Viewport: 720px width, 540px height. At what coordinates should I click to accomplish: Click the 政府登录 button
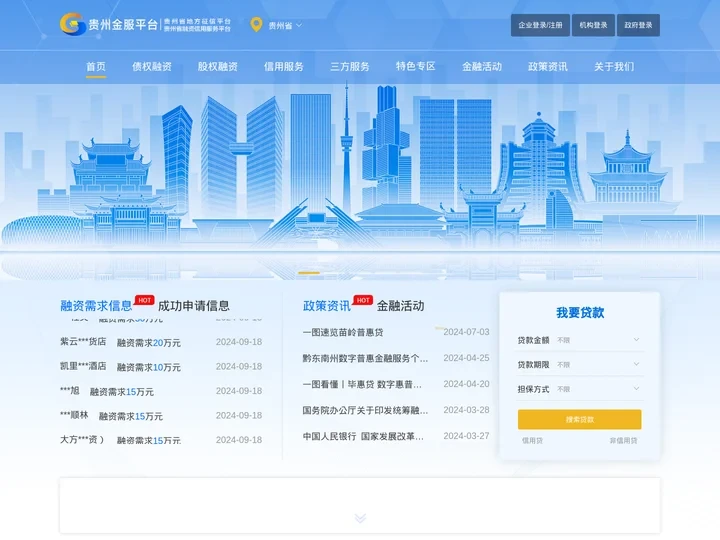[638, 25]
